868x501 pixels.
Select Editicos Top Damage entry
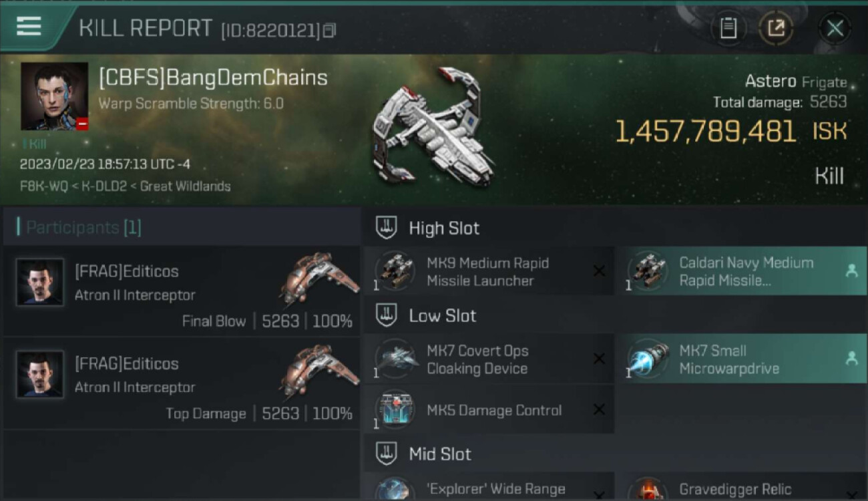tap(182, 383)
